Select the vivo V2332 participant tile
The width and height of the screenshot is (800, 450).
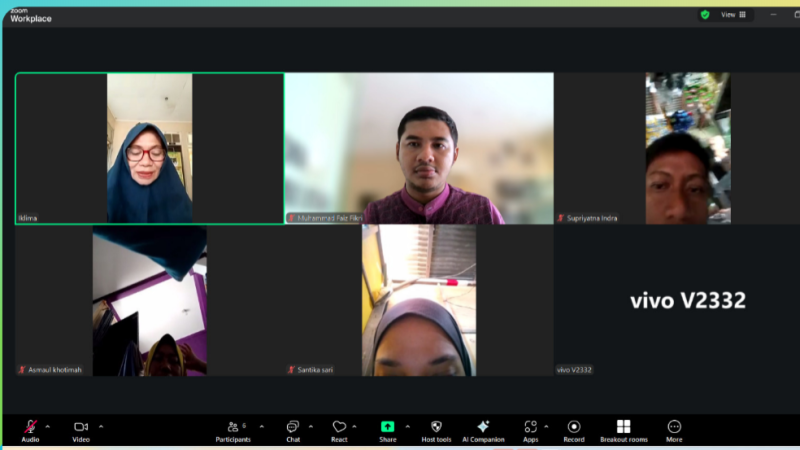687,300
